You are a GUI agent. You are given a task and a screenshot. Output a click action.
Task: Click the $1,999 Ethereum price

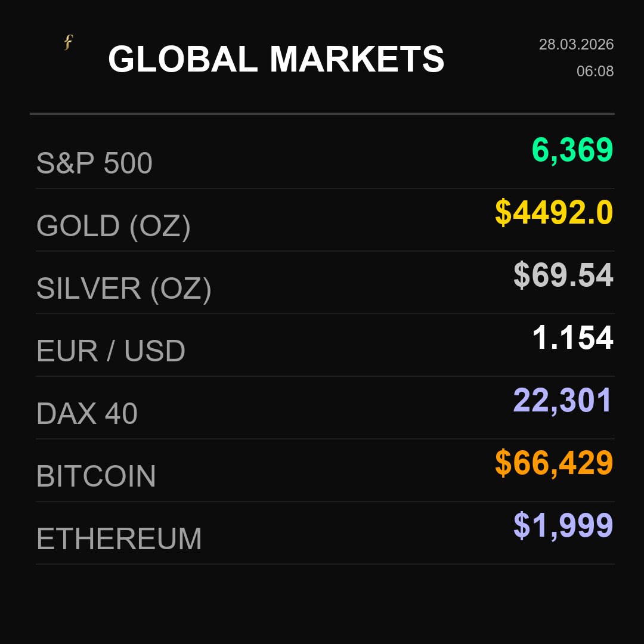pos(563,526)
